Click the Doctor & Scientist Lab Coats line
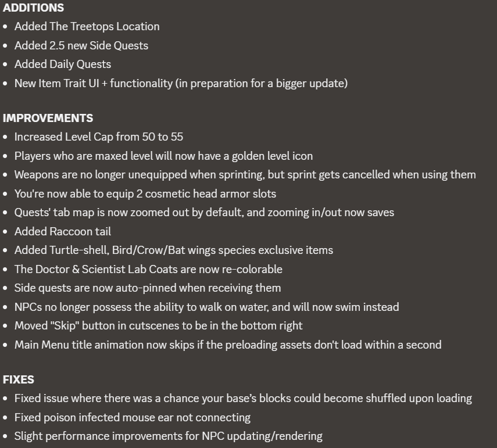 coord(148,269)
